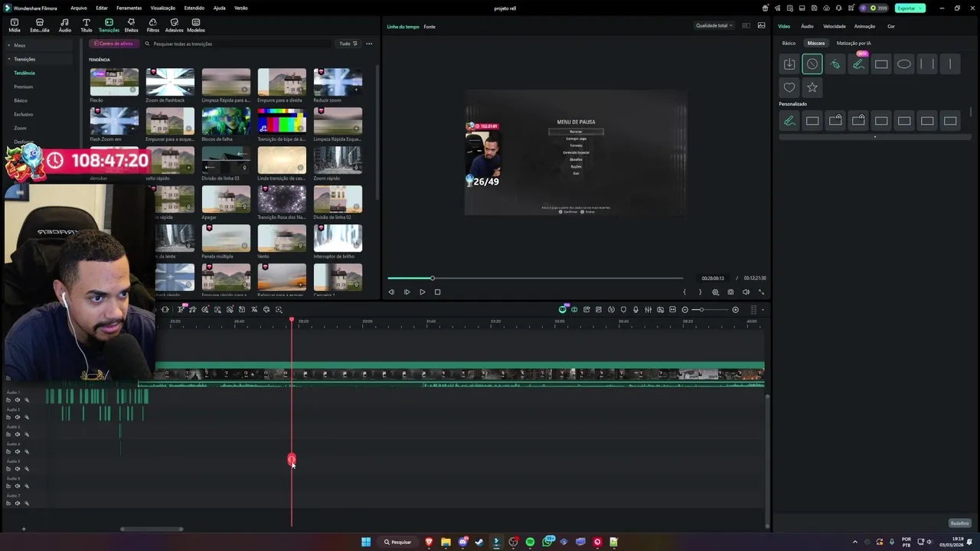Open the Título library tab
This screenshot has width=980, height=551.
(86, 25)
